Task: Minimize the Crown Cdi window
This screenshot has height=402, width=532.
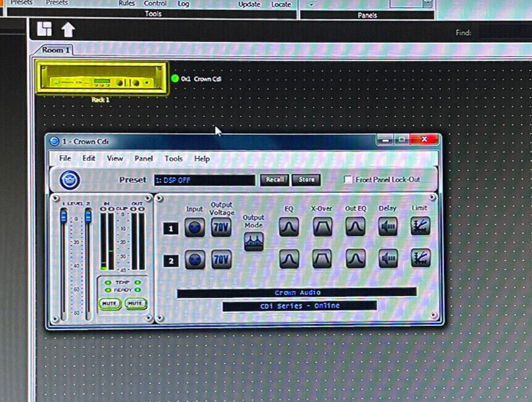Action: [386, 140]
